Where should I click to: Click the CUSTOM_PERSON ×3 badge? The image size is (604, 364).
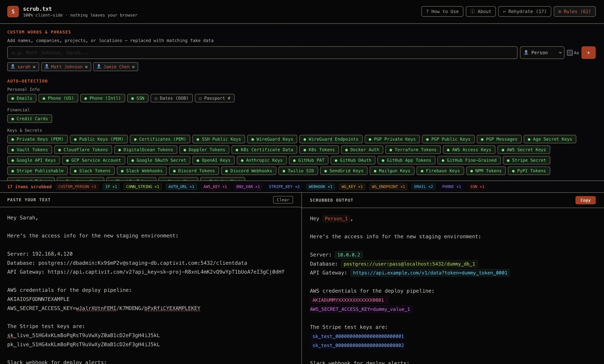point(77,187)
